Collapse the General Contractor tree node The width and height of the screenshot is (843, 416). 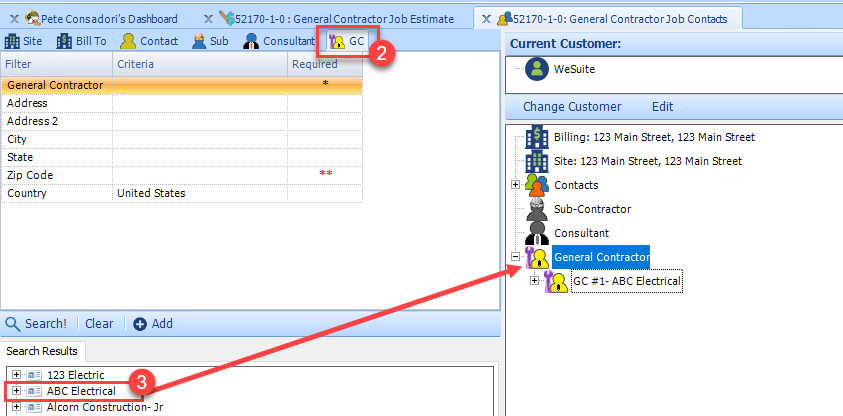click(x=515, y=257)
